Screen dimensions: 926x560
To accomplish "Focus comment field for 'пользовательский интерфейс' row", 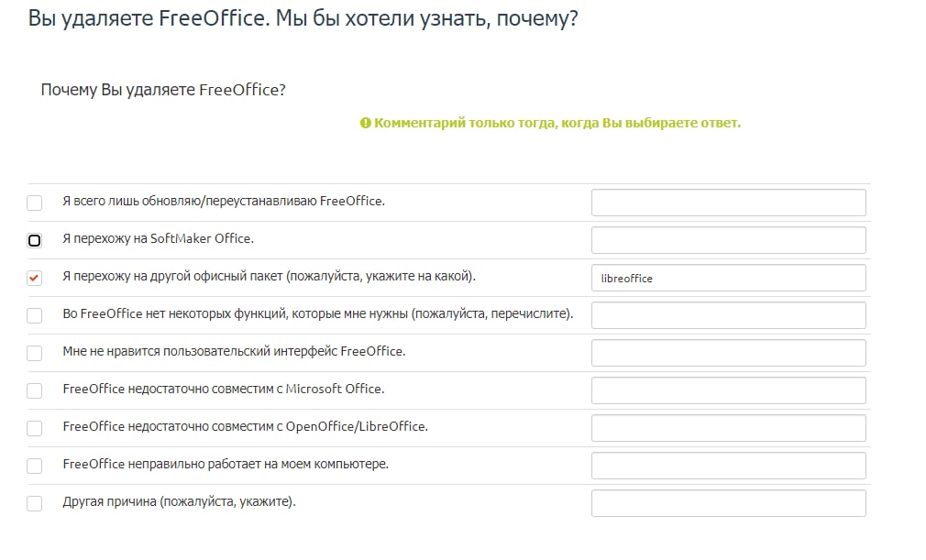I will [729, 353].
